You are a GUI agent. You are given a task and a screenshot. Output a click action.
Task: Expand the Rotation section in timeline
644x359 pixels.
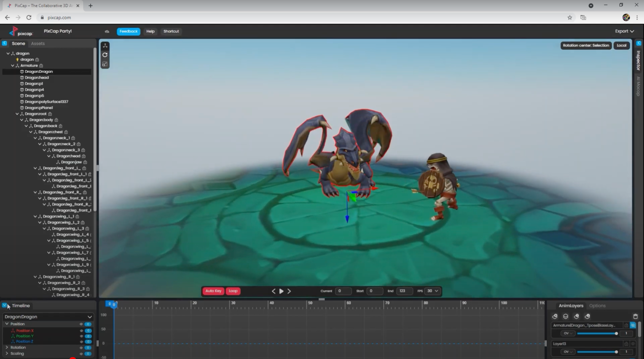tap(7, 347)
